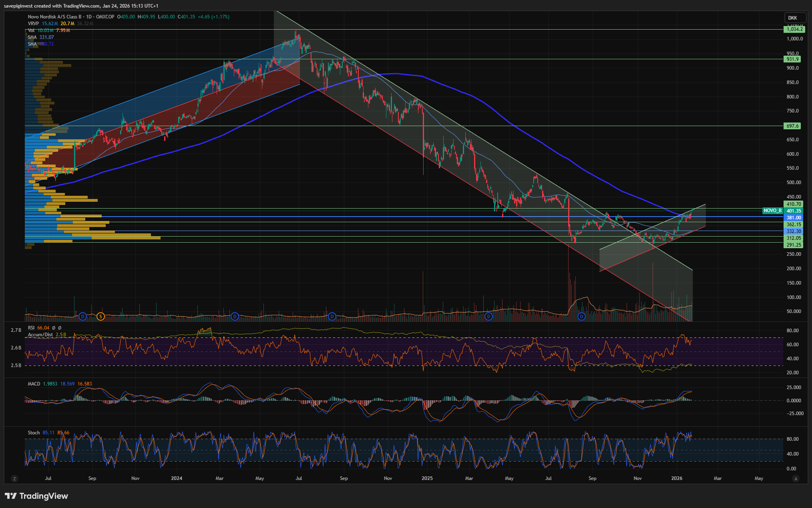Click the D dividend marker near April 2025
Viewport: 812px width, 508px height.
click(x=488, y=317)
